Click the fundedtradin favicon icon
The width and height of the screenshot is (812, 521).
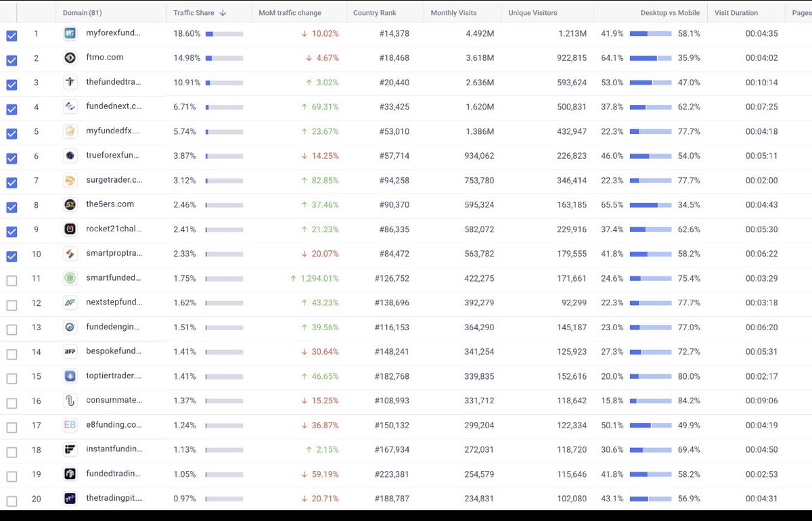pos(70,474)
